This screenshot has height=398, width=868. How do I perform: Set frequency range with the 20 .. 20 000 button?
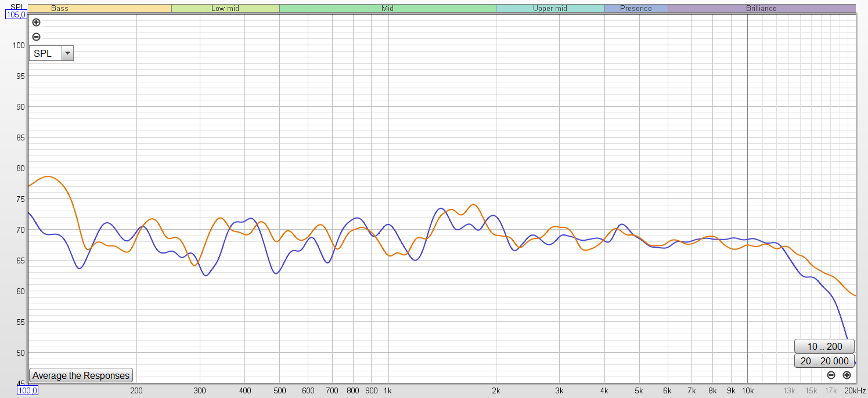(824, 361)
